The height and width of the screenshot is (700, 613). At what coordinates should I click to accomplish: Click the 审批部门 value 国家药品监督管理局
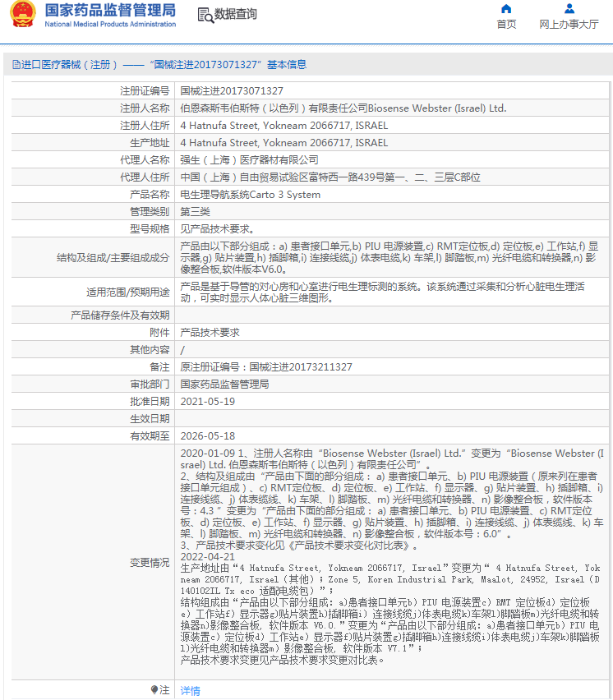coord(224,385)
